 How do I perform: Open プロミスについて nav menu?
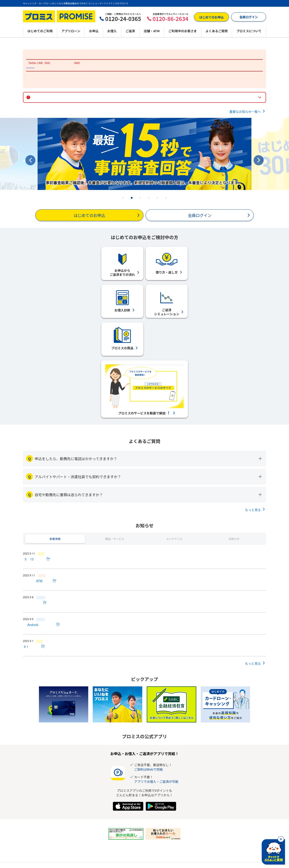pos(249,31)
